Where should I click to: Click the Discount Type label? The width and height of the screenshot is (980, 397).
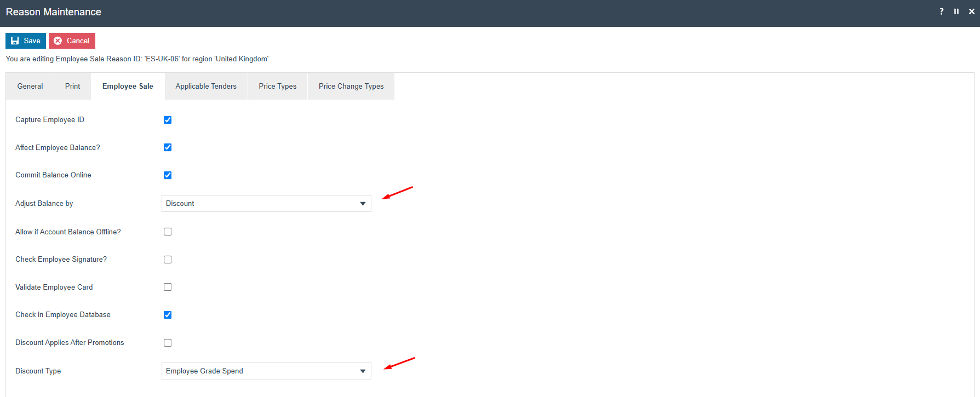coord(38,371)
